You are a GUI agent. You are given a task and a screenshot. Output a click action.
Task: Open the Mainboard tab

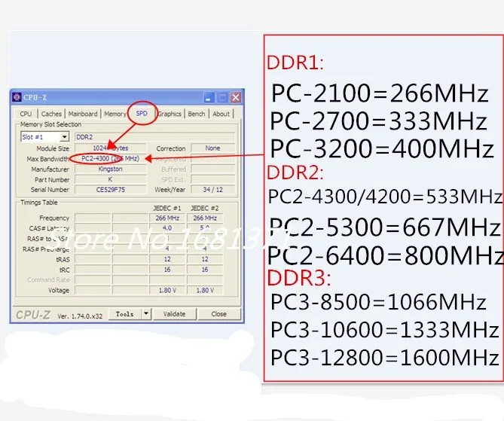click(x=83, y=114)
